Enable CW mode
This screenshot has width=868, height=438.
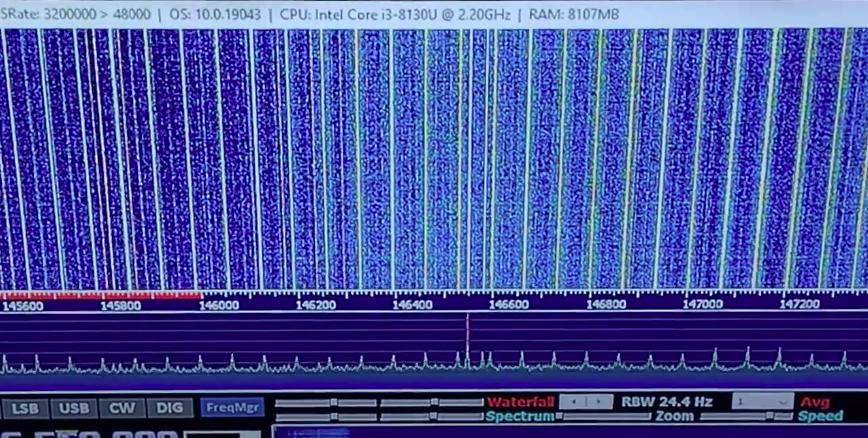pos(122,408)
